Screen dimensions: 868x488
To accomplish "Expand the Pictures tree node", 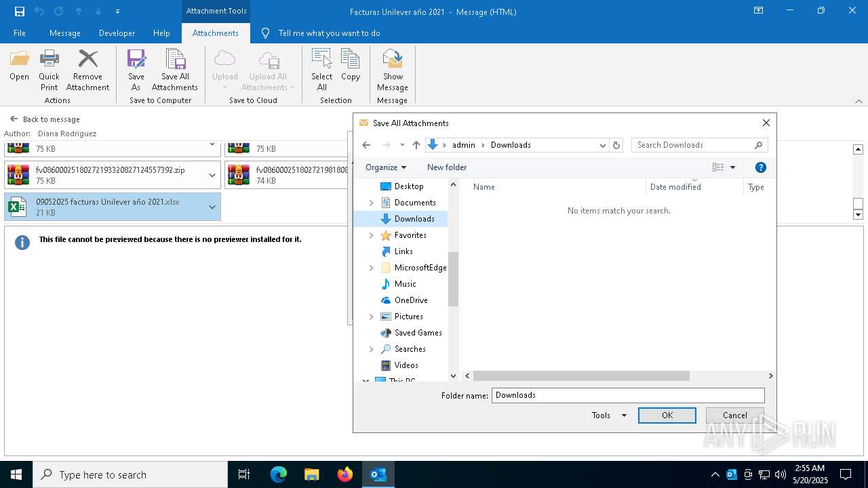I will click(x=371, y=317).
